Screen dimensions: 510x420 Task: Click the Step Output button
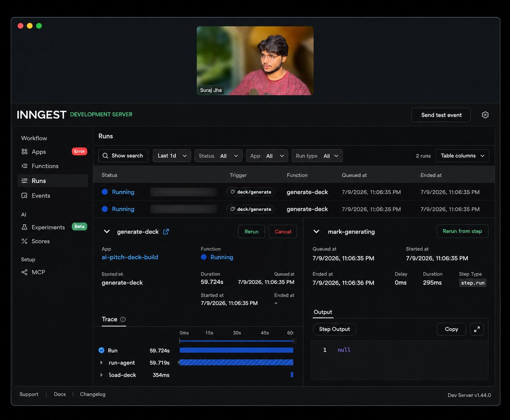coord(334,329)
